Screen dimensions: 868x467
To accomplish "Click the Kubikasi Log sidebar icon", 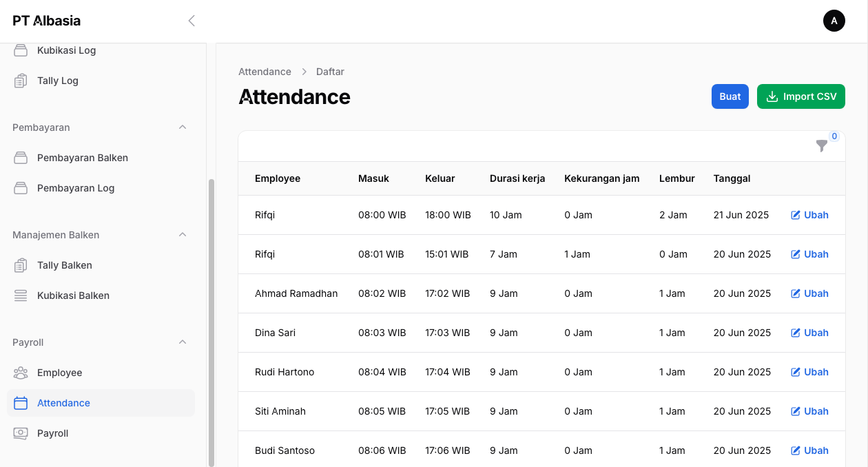I will point(21,50).
